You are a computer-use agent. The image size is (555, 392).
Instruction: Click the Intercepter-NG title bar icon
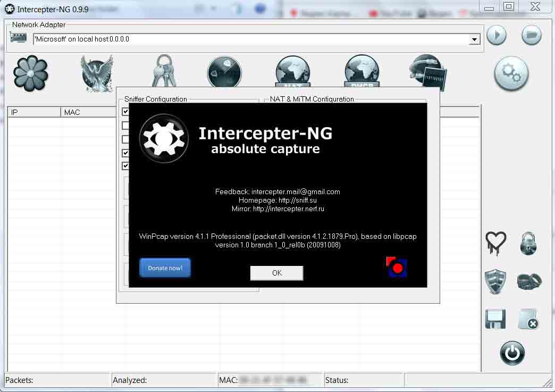click(x=10, y=9)
